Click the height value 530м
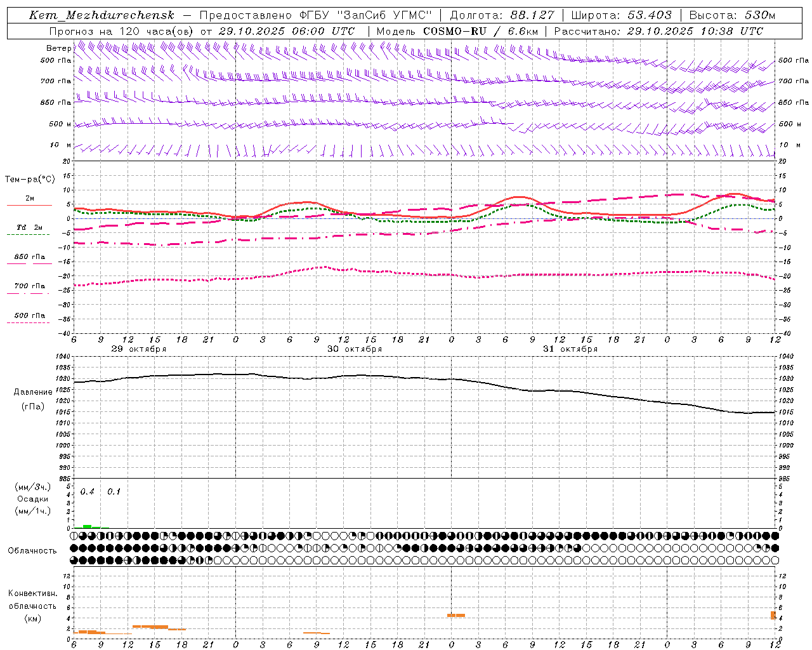 point(759,15)
